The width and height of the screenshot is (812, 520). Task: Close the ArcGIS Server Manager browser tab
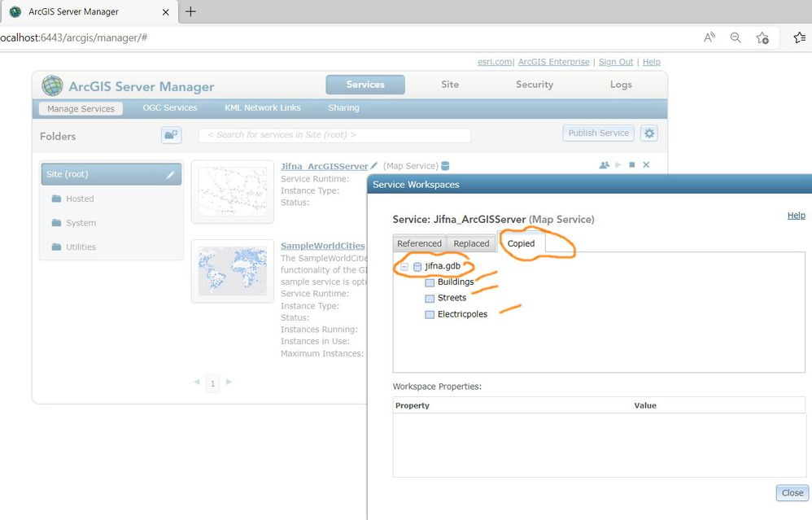tap(166, 12)
